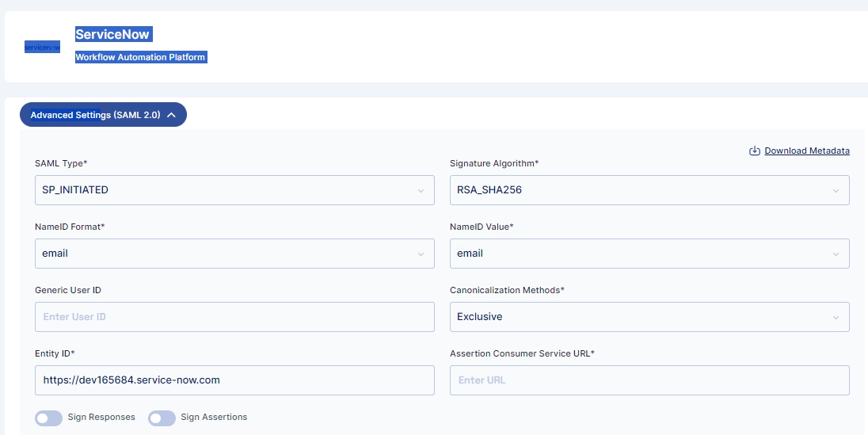Click the Workflow Automation Platform subtitle

point(141,57)
